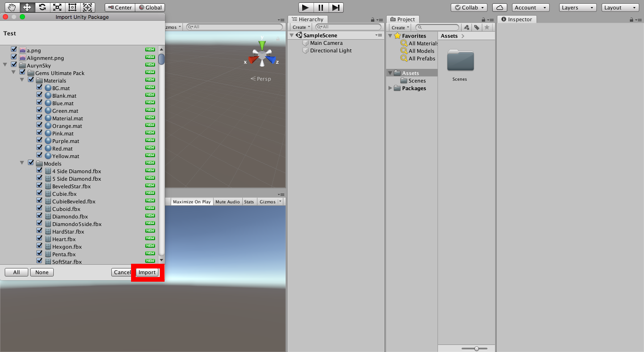Collapse the Materials folder

(22, 80)
